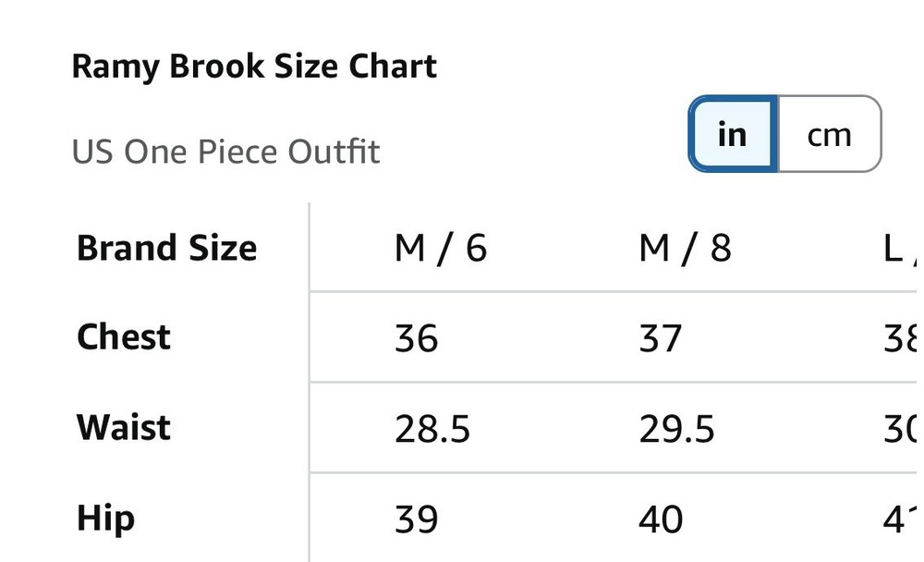Click hip value 40 for M / 8
Screen dimensions: 924x562
point(661,519)
